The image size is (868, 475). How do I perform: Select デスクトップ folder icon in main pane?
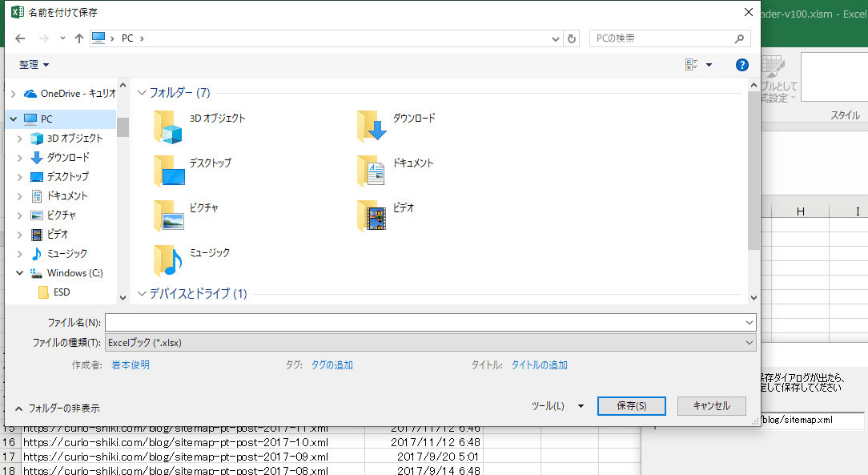pos(169,171)
